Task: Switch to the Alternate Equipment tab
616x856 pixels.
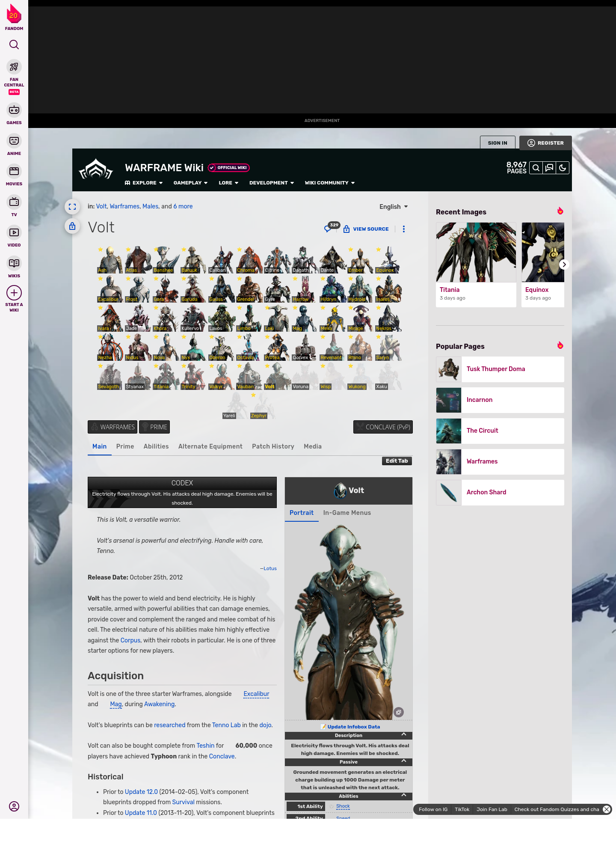Action: pos(210,446)
